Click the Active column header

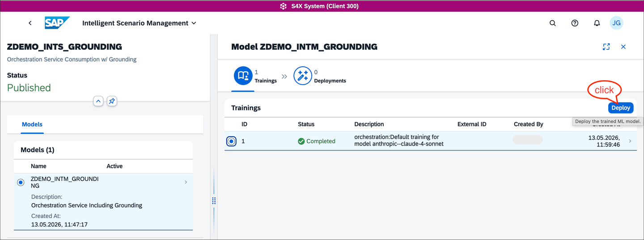click(114, 166)
